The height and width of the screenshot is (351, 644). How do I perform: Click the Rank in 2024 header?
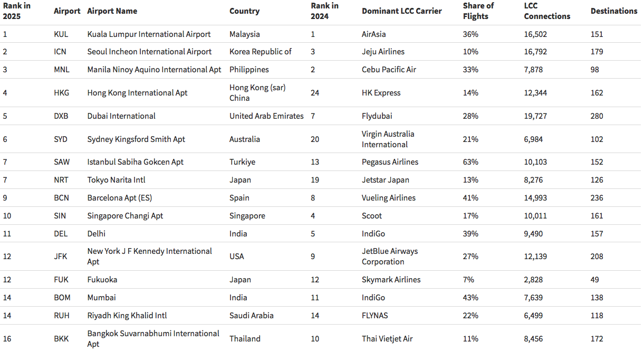click(324, 11)
